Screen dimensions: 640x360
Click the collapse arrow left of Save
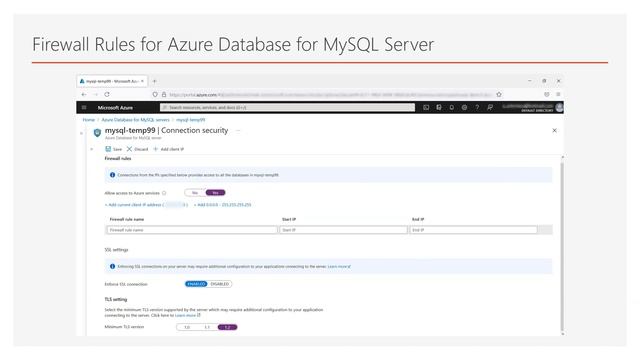click(x=92, y=149)
